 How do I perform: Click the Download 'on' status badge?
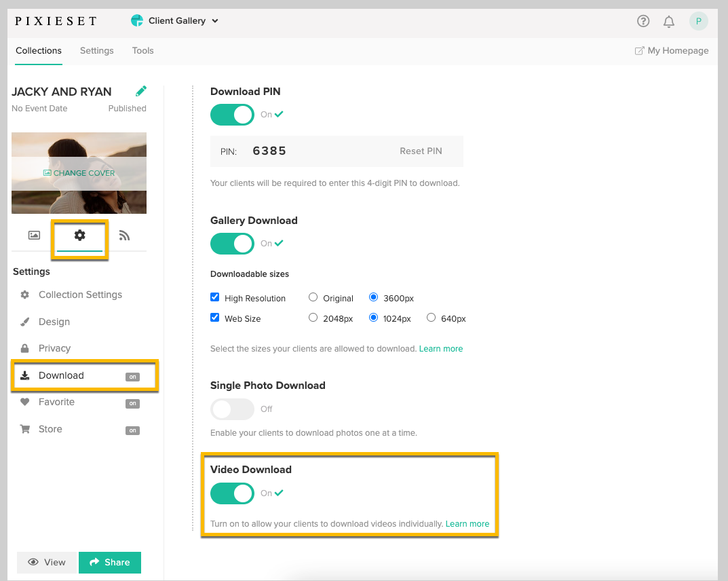click(133, 377)
